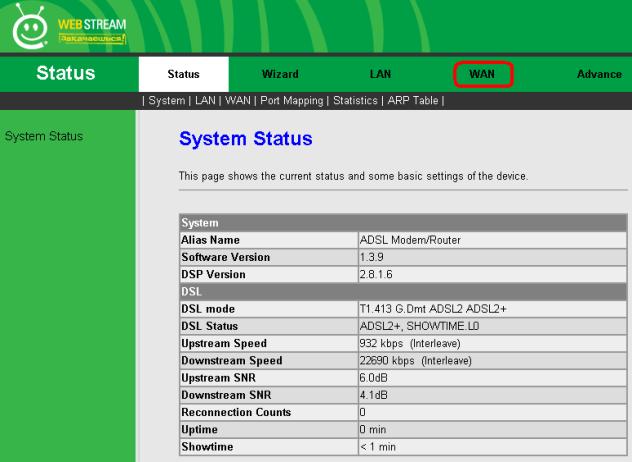632x462 pixels.
Task: Click the DSP Version row label
Action: point(213,275)
